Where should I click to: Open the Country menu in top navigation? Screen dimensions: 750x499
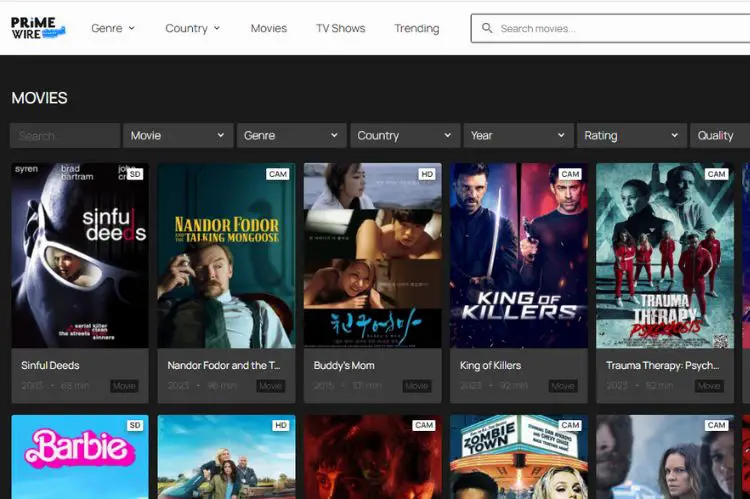pos(193,28)
